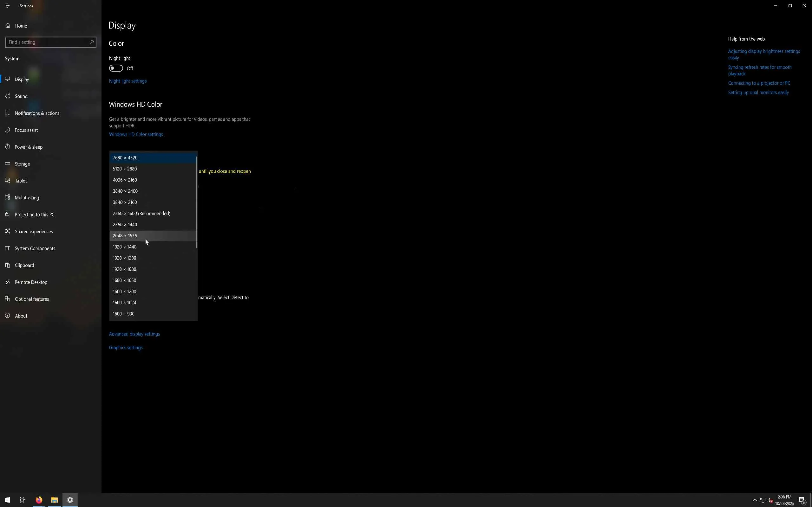Open Windows HD Color settings link
The height and width of the screenshot is (507, 812).
[x=136, y=134]
